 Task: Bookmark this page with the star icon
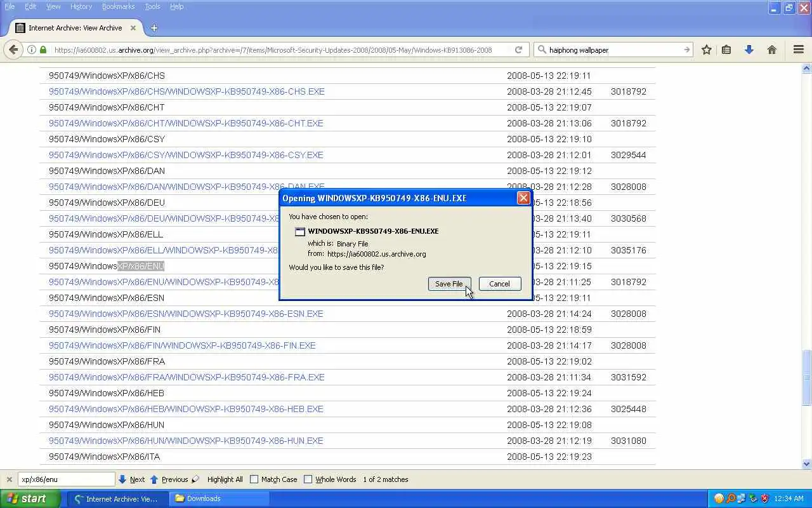[706, 50]
